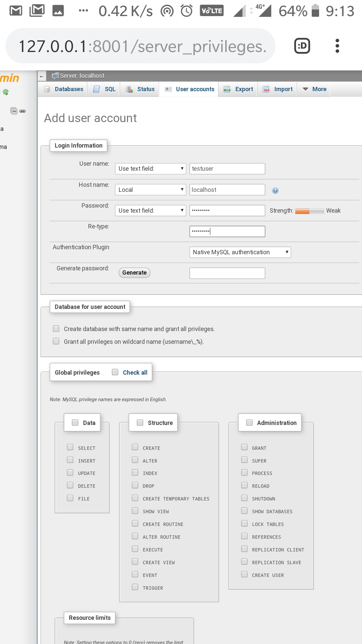The width and height of the screenshot is (362, 644).
Task: Click the green reload navigation icon
Action: pyautogui.click(x=6, y=92)
